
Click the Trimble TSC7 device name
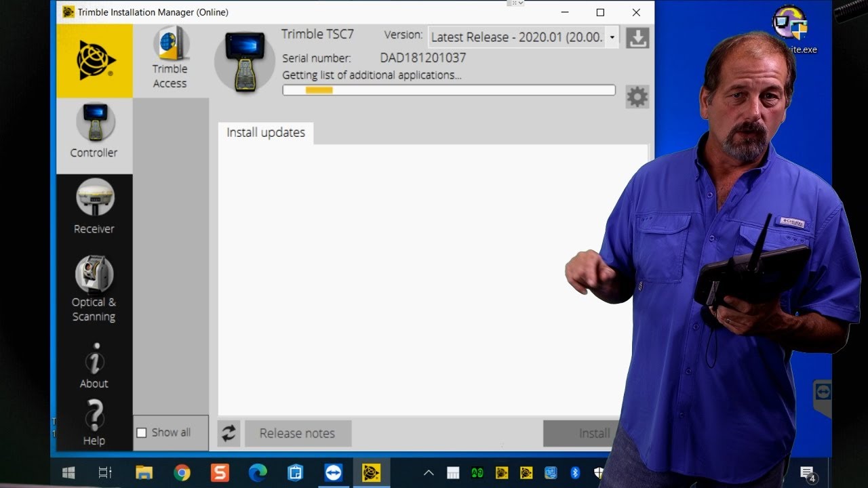coord(318,34)
